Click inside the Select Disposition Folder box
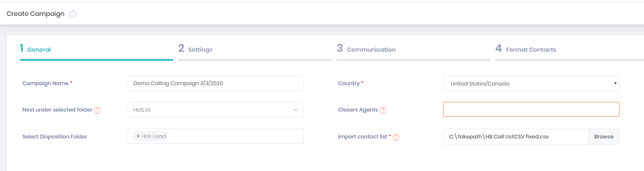The height and width of the screenshot is (171, 644). click(x=215, y=136)
